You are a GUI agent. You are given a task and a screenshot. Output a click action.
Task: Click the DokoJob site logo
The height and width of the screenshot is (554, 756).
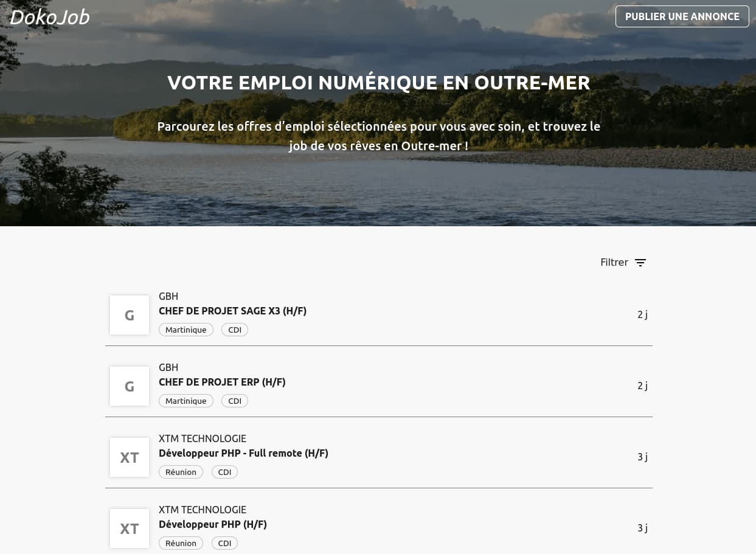pos(49,16)
